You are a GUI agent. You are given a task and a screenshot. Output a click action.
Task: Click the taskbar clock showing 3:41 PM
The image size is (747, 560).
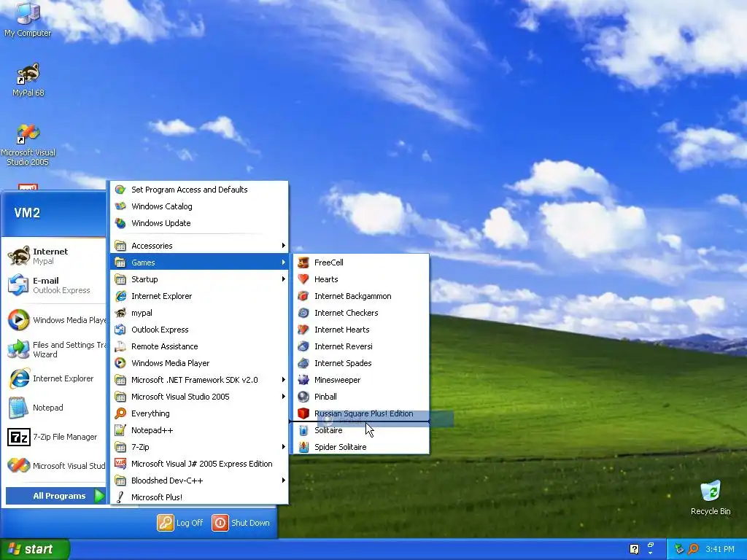click(x=720, y=549)
